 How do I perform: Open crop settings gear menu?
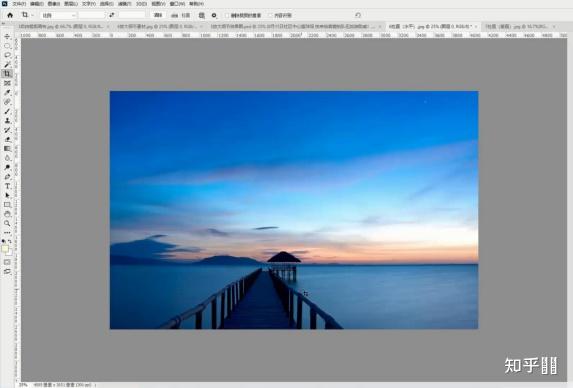214,15
